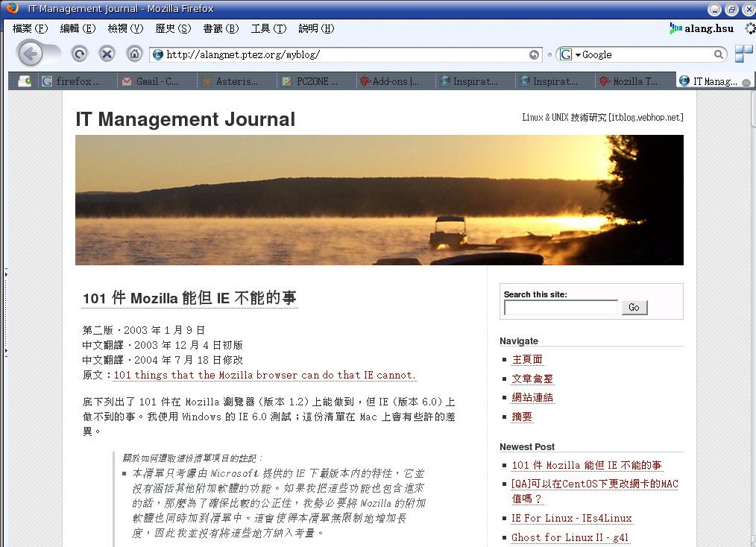Go to the Home page
This screenshot has width=756, height=547.
coord(134,54)
